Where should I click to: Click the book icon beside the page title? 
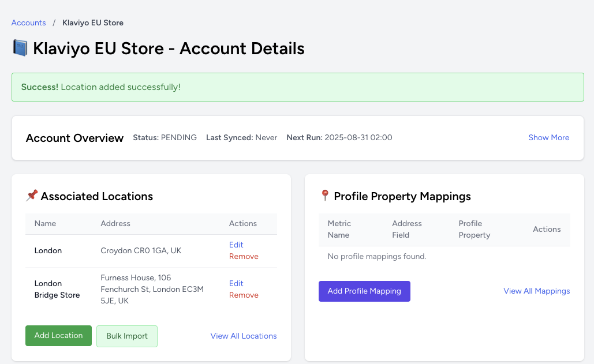(20, 48)
